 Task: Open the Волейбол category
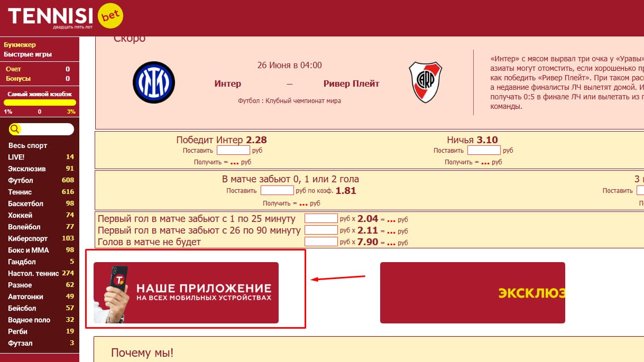pyautogui.click(x=40, y=227)
